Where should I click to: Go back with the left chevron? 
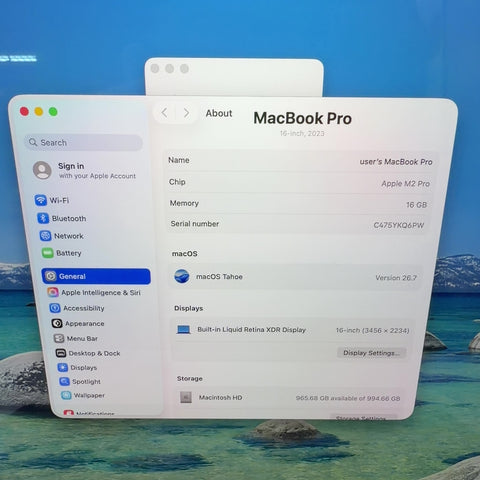[x=164, y=113]
